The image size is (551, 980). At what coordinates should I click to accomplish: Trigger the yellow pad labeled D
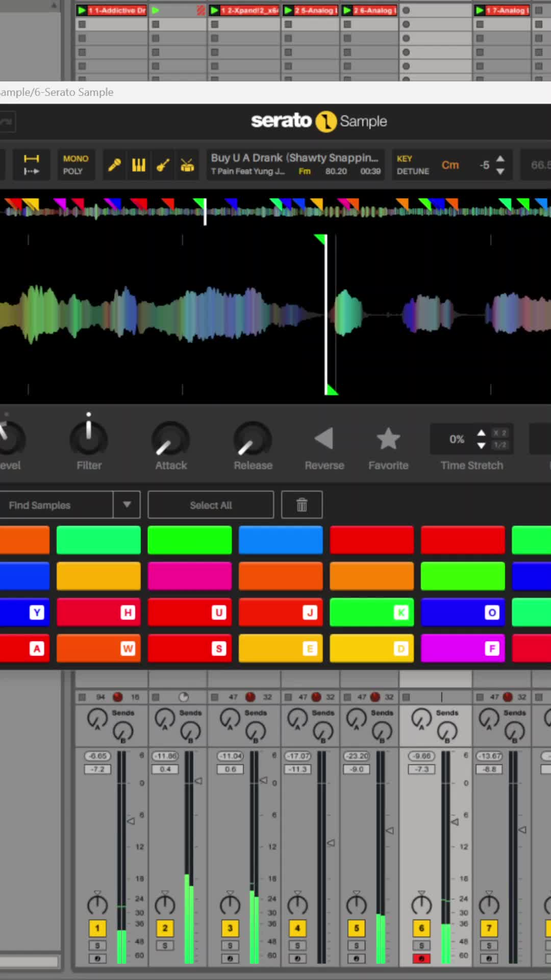(x=372, y=648)
